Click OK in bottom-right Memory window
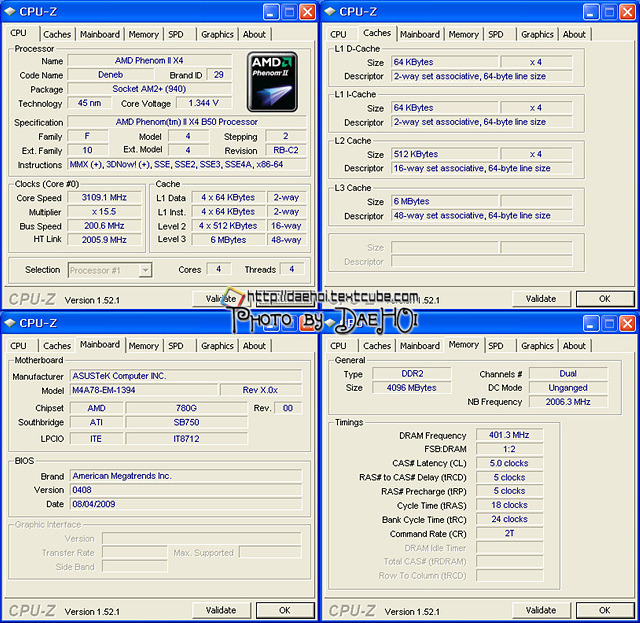Viewport: 640px width, 623px height. (605, 610)
